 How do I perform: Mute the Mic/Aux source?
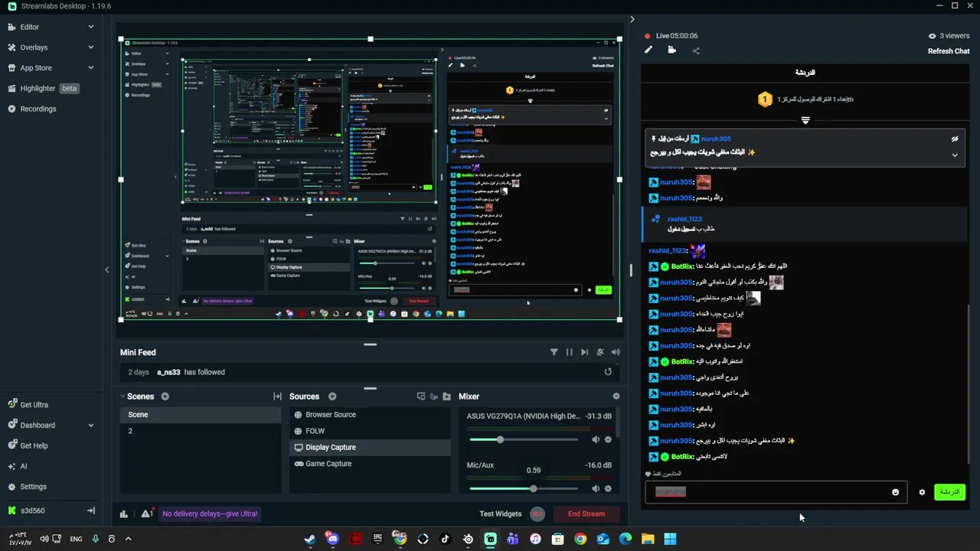coord(596,488)
